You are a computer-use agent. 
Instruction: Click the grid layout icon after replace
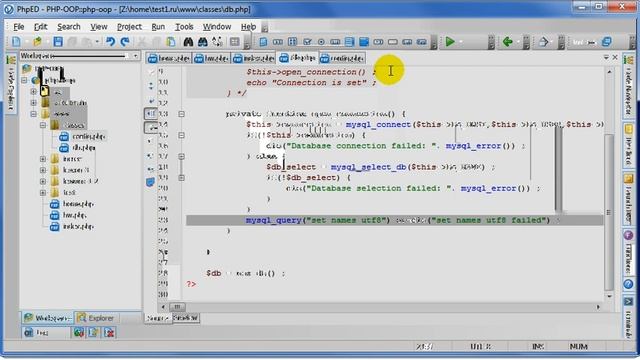(x=235, y=42)
